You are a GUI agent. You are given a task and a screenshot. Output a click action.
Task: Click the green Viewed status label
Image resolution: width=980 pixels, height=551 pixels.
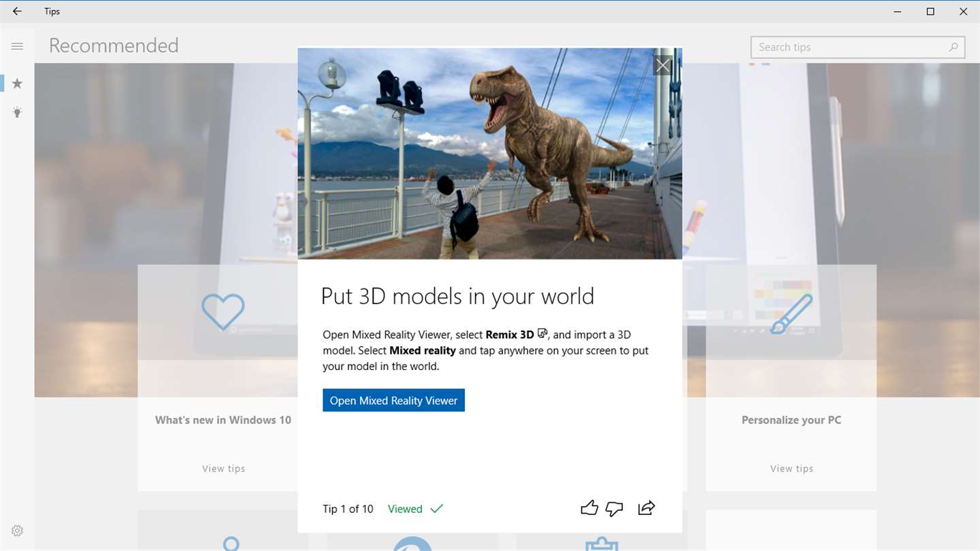click(x=405, y=509)
